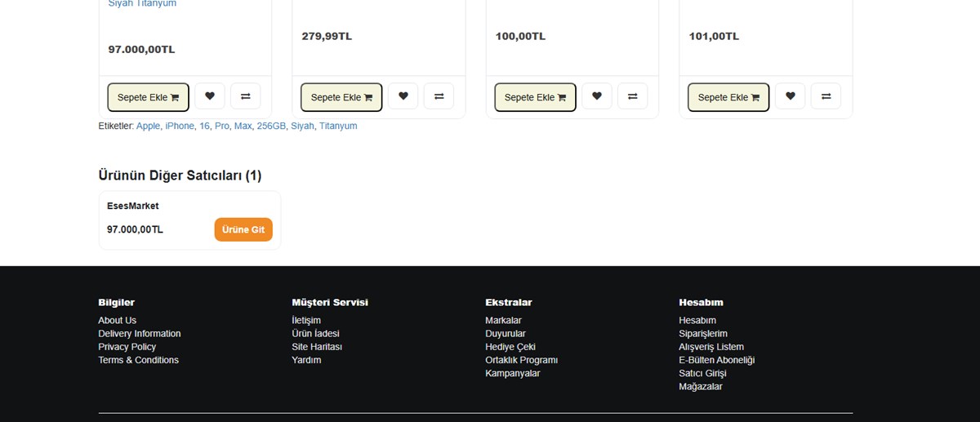Compare the 101,00TL product
This screenshot has width=980, height=422.
[x=826, y=96]
